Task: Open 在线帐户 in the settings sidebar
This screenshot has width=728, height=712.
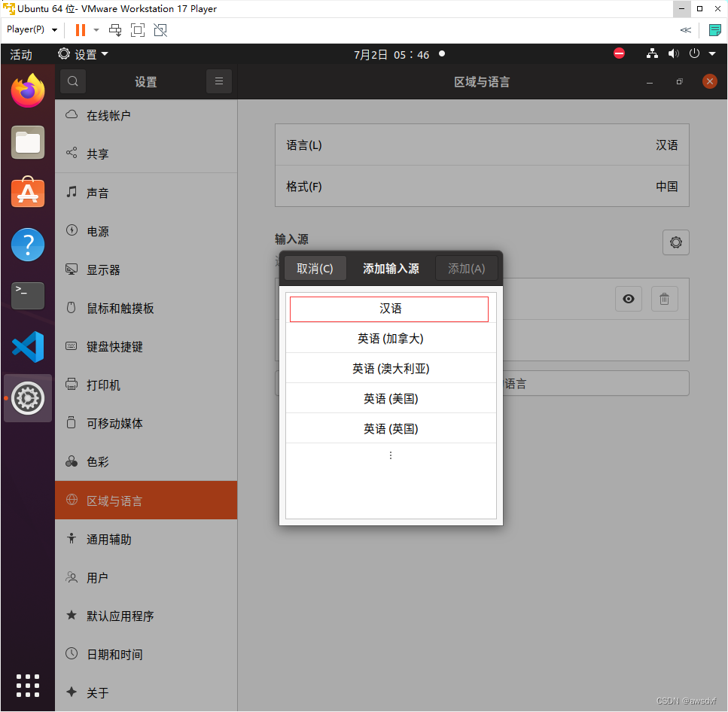Action: [x=146, y=116]
